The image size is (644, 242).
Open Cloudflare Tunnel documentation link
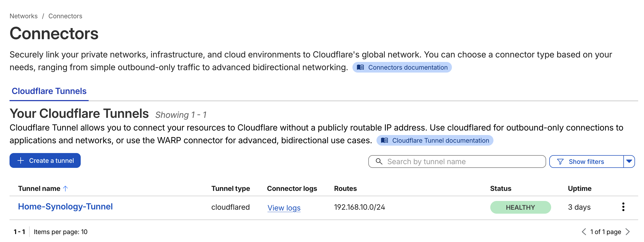435,141
